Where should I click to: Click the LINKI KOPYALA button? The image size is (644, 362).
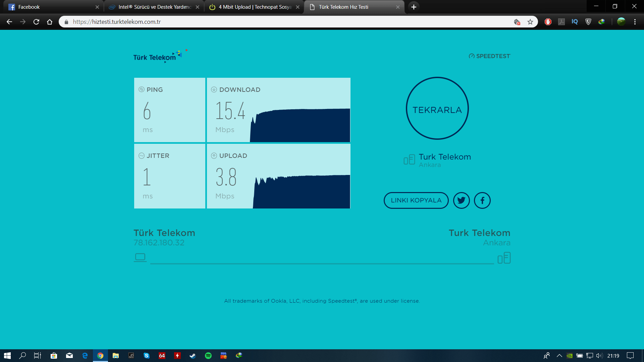416,200
